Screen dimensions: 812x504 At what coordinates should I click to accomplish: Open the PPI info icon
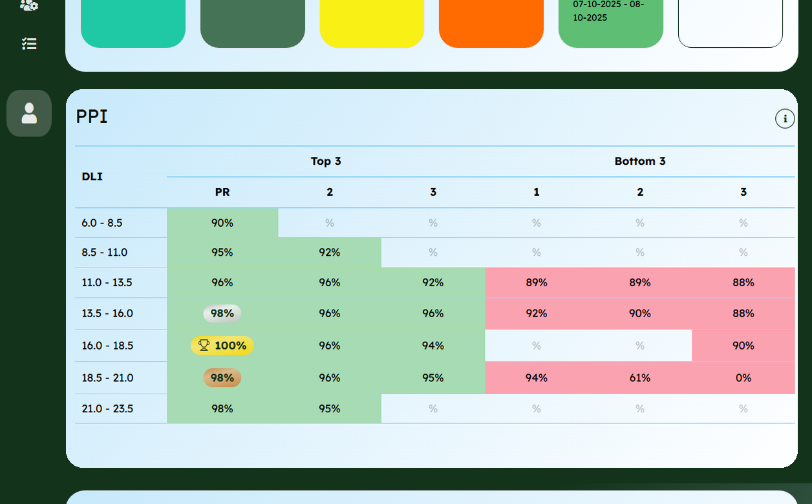coord(785,118)
